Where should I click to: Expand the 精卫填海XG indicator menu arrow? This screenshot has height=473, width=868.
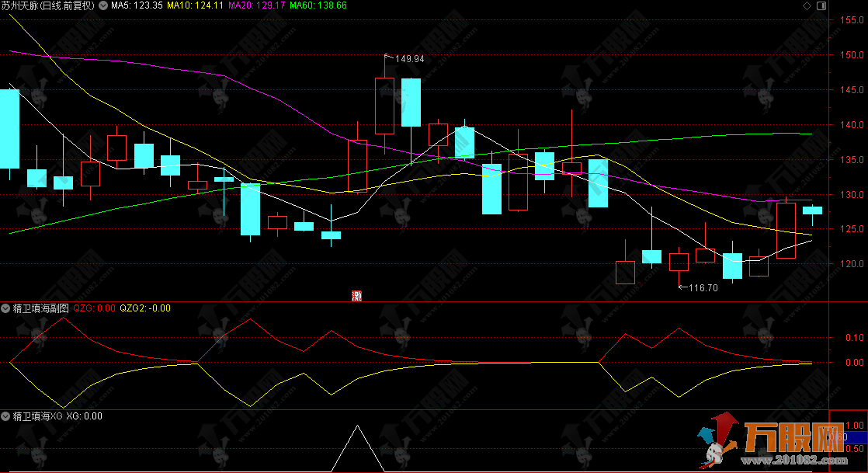point(6,416)
